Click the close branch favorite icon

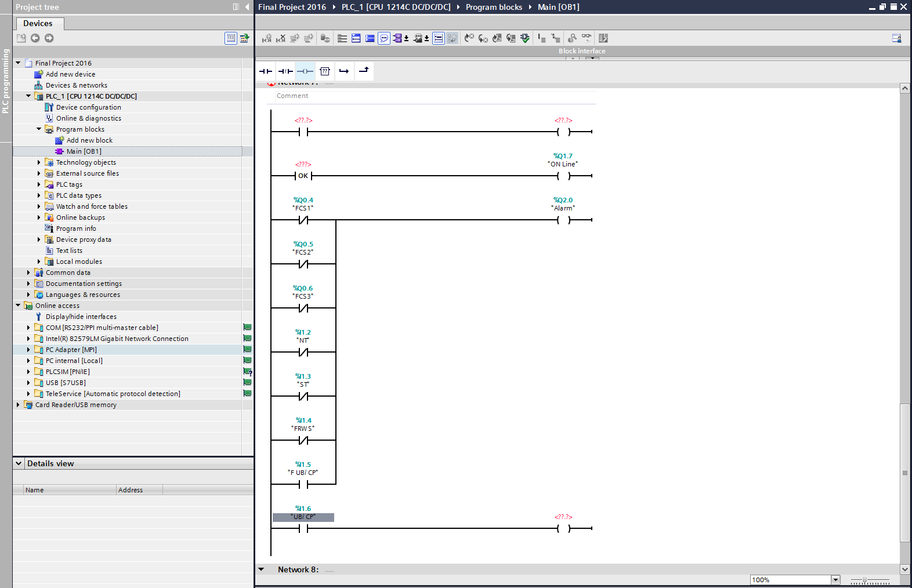(364, 71)
